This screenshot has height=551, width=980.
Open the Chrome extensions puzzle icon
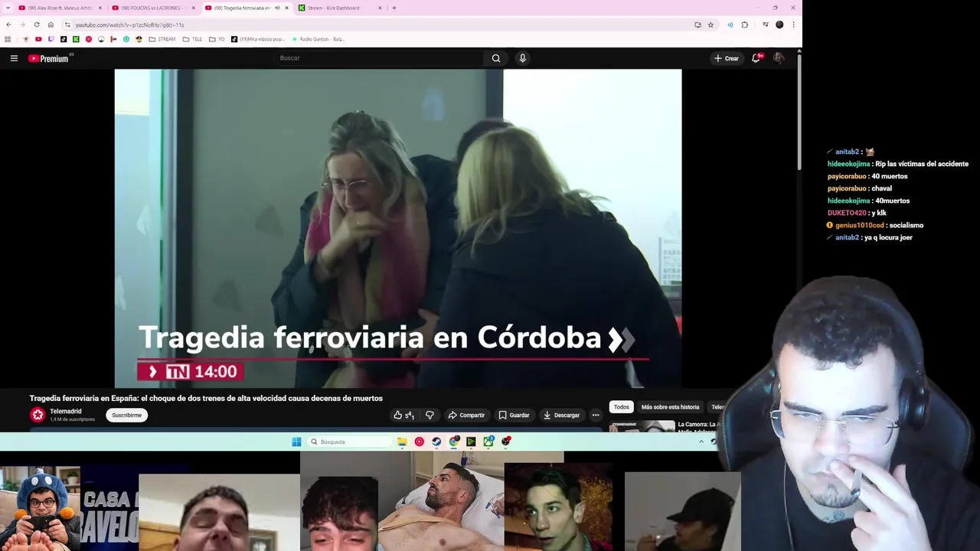tap(744, 24)
